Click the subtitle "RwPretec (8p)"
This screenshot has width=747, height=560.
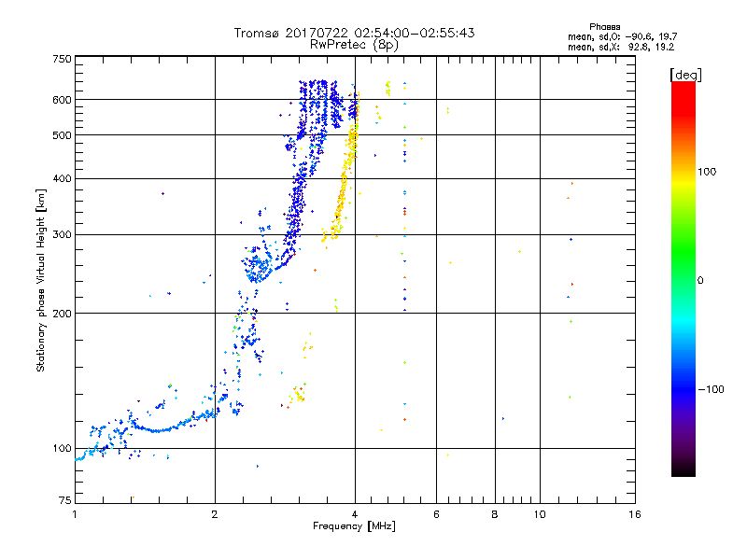pyautogui.click(x=354, y=45)
